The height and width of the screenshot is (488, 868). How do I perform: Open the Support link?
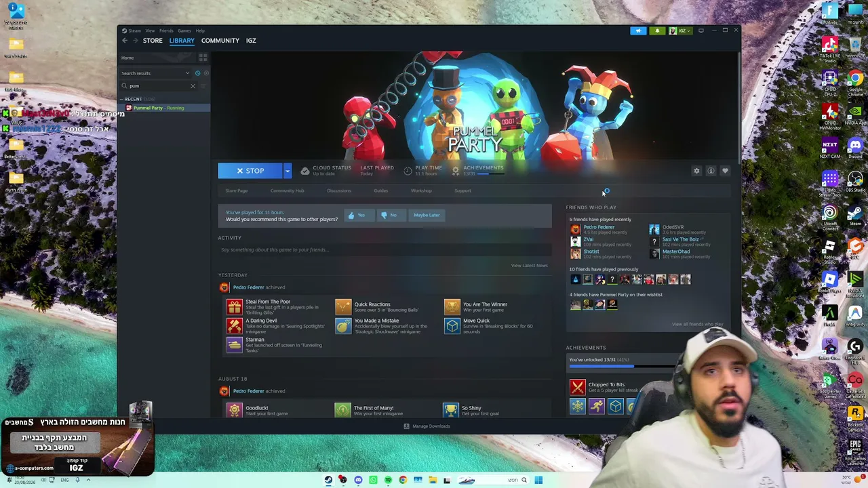click(462, 190)
